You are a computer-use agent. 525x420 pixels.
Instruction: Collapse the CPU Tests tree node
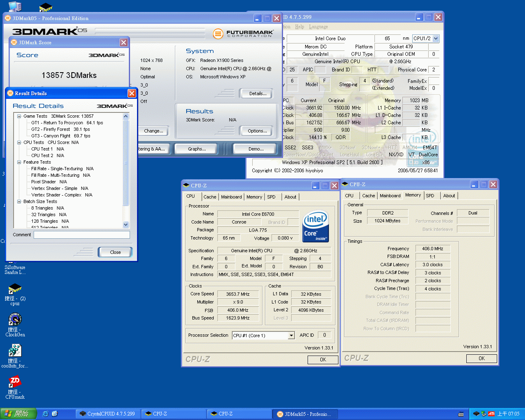(19, 142)
